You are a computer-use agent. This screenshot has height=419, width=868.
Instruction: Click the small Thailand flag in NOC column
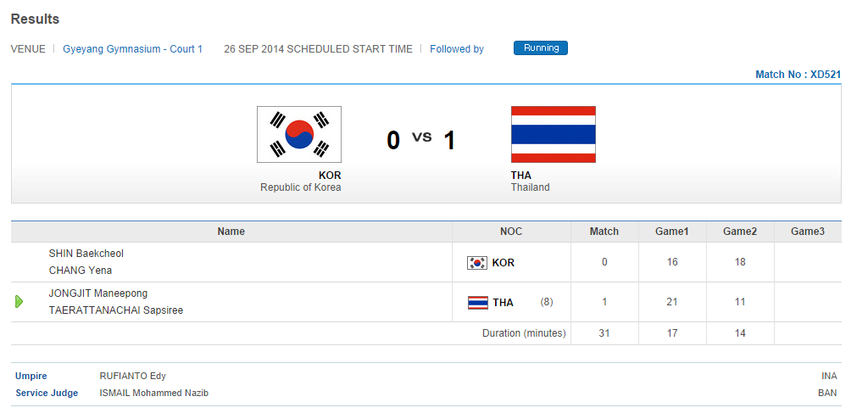point(477,303)
